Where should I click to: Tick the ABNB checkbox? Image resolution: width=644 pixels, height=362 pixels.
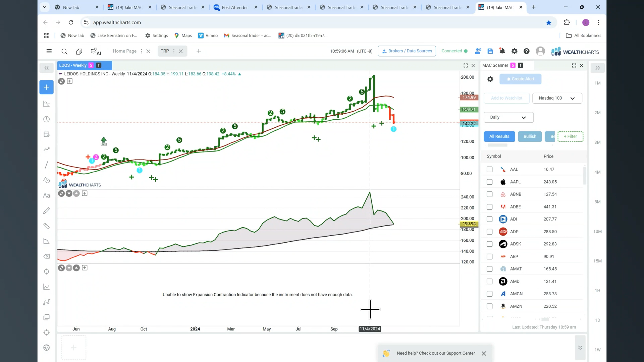(490, 194)
